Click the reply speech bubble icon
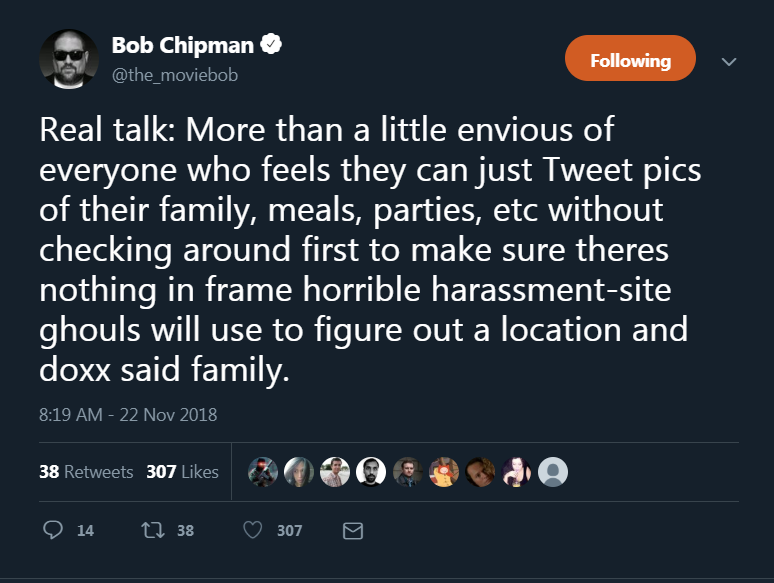The image size is (774, 583). 54,530
